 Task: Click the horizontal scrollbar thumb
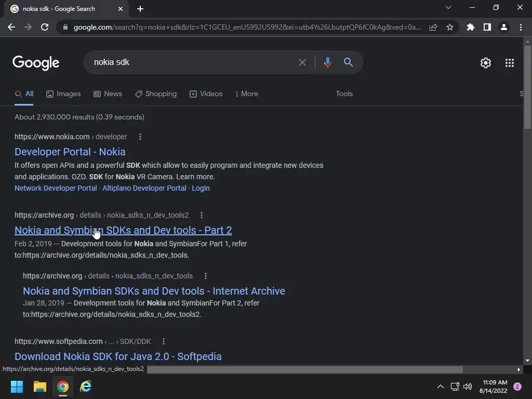304,369
